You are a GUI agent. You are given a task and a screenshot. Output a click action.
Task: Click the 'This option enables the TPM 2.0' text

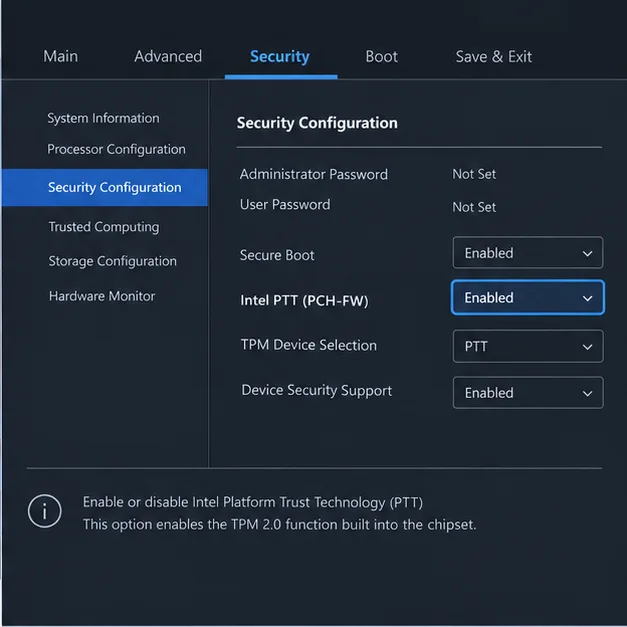(280, 525)
